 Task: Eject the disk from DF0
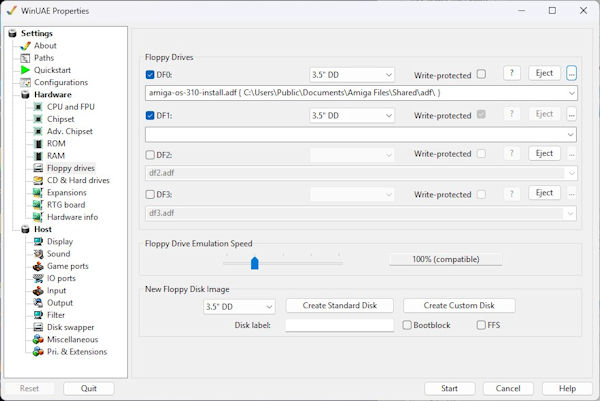[544, 73]
